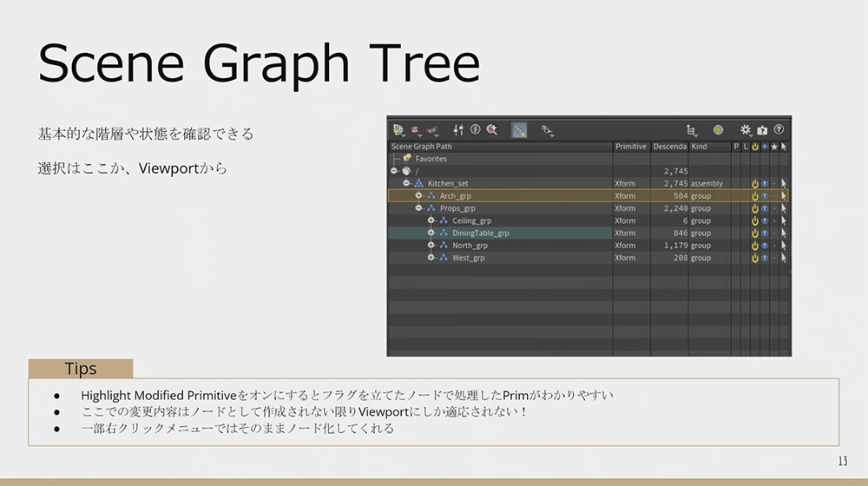Viewport: 868px width, 486px height.
Task: Select the Ceiling_grp primitive
Action: [471, 221]
